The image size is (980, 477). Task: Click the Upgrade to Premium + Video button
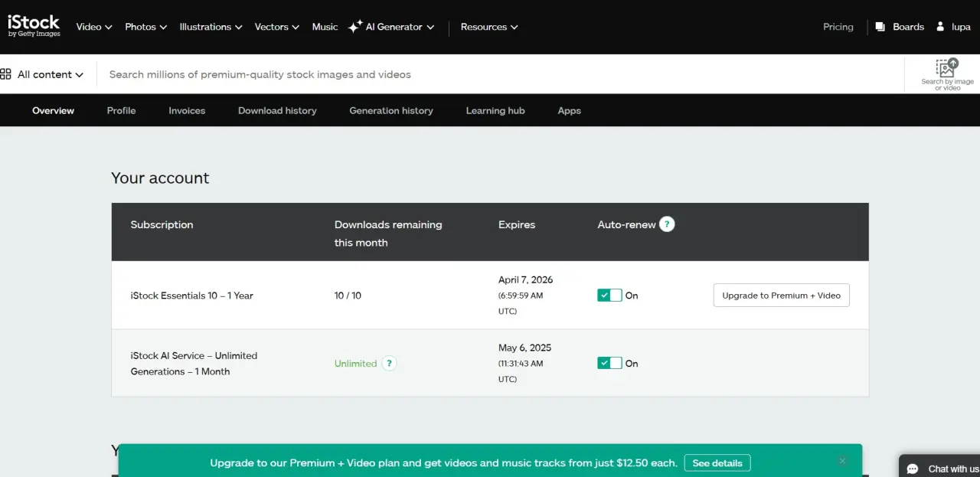click(x=781, y=296)
